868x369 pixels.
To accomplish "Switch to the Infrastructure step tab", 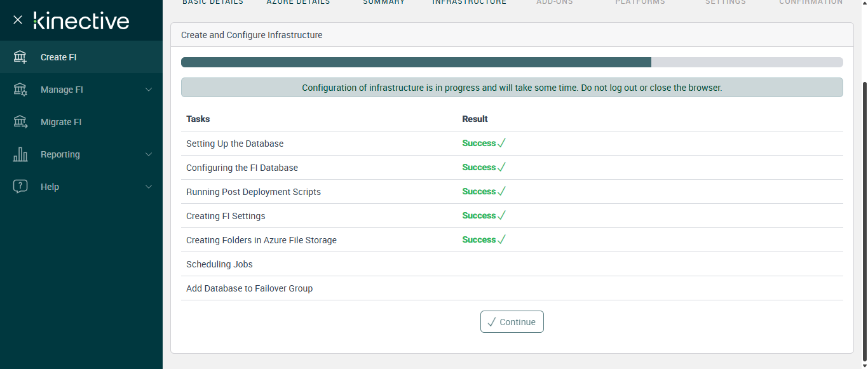I will 470,3.
